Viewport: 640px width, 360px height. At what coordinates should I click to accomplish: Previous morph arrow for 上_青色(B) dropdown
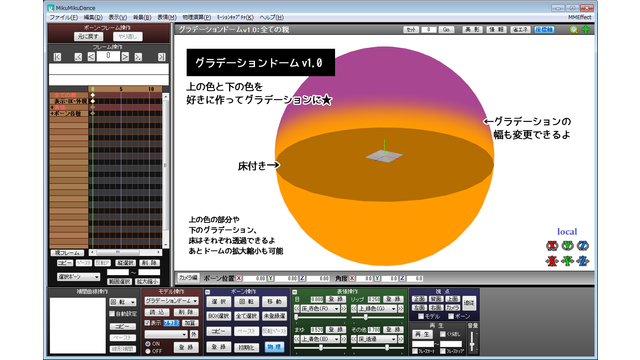[x=297, y=339]
